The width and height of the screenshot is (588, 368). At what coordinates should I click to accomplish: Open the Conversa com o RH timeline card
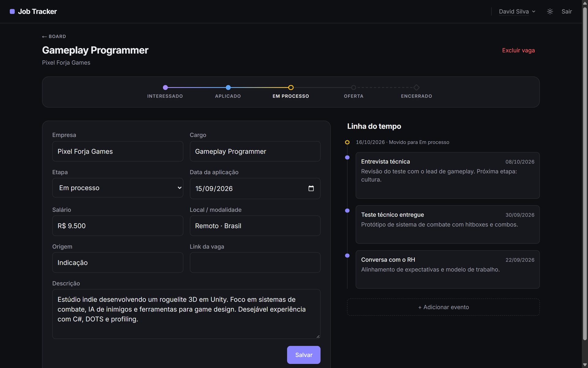coord(447,269)
